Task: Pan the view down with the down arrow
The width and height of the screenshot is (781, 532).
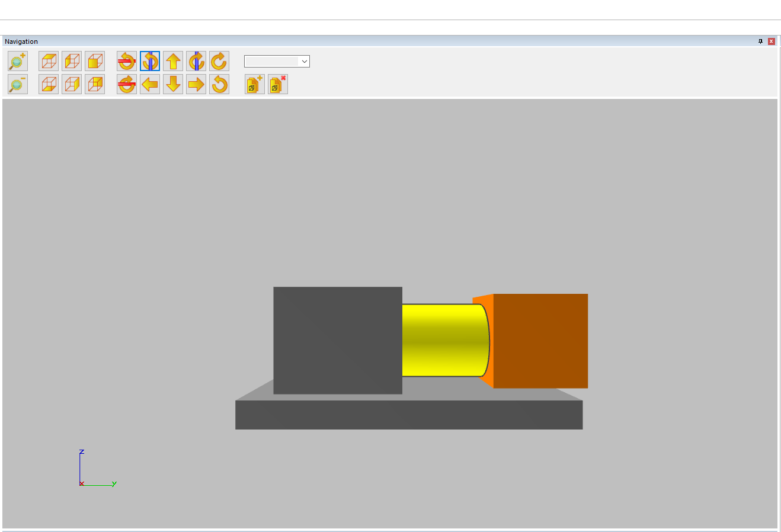Action: click(173, 84)
